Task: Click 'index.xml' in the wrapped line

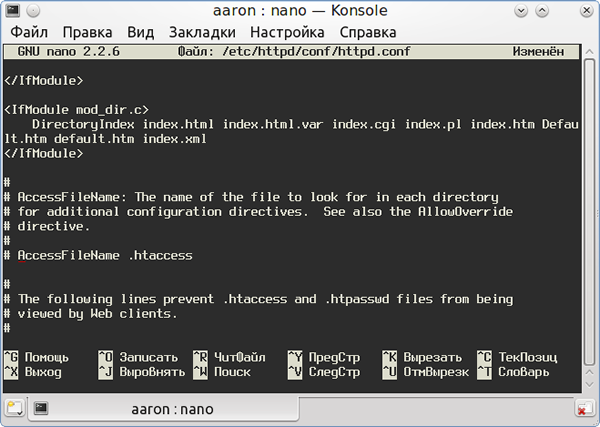Action: coord(175,139)
